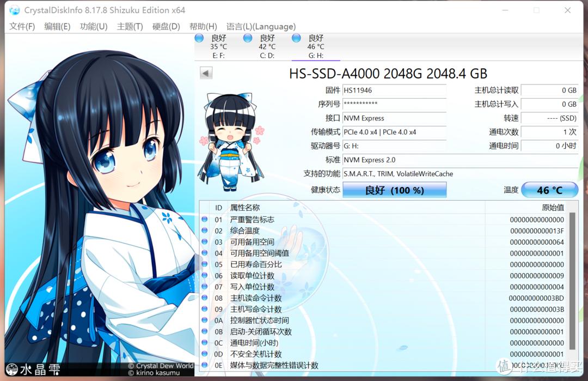The width and height of the screenshot is (588, 381).
Task: Click the masked 序列号 serial number field
Action: click(x=394, y=104)
